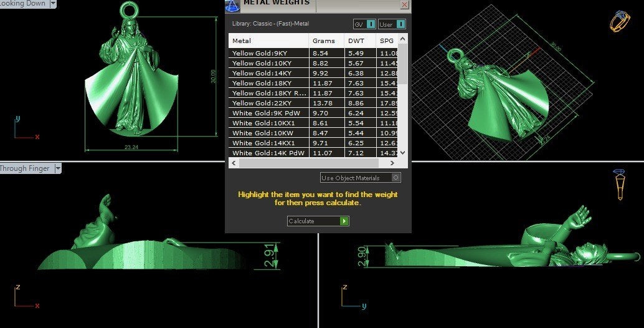Click the 2.91 height dimension in front viewport
Screen dimensions: 644x328
pyautogui.click(x=270, y=256)
